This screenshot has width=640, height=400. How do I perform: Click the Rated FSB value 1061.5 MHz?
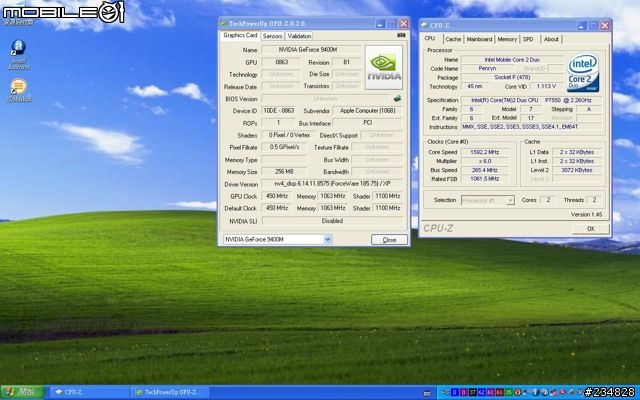[x=484, y=179]
